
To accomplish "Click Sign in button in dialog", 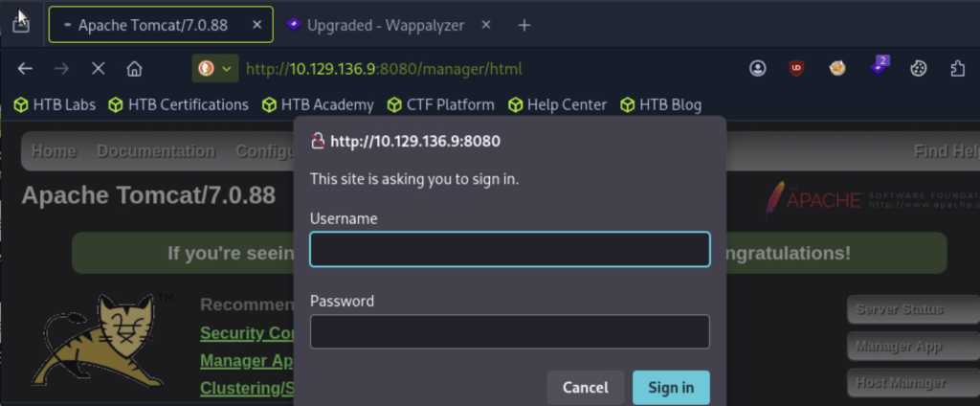I will coord(671,387).
